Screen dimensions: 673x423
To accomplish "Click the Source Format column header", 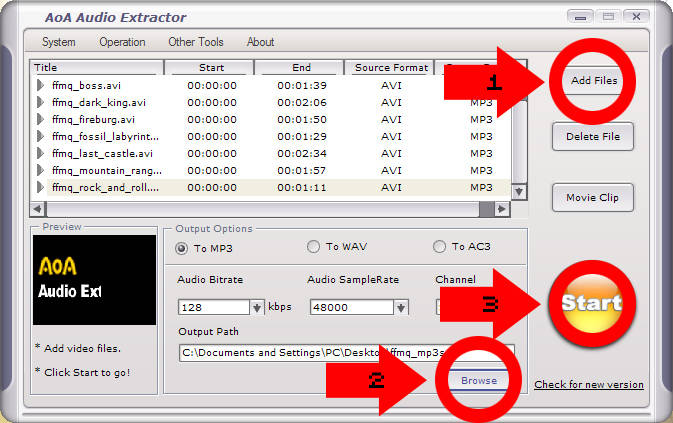I will (390, 68).
